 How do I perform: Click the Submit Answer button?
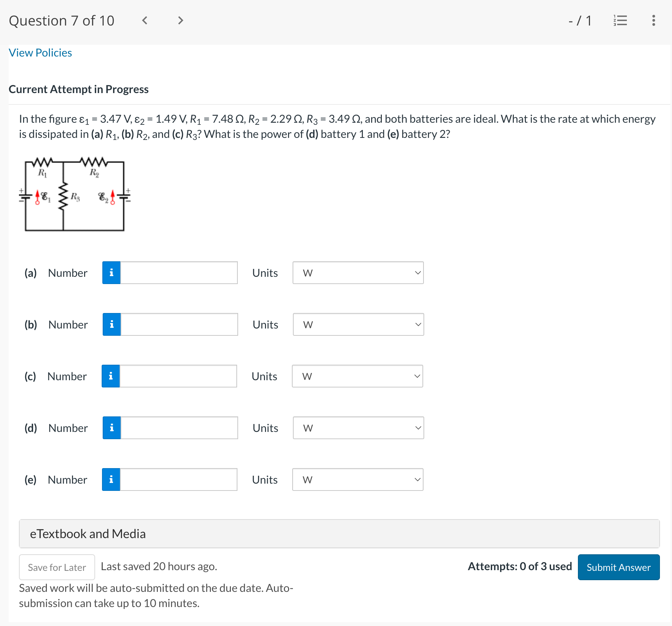tap(619, 567)
